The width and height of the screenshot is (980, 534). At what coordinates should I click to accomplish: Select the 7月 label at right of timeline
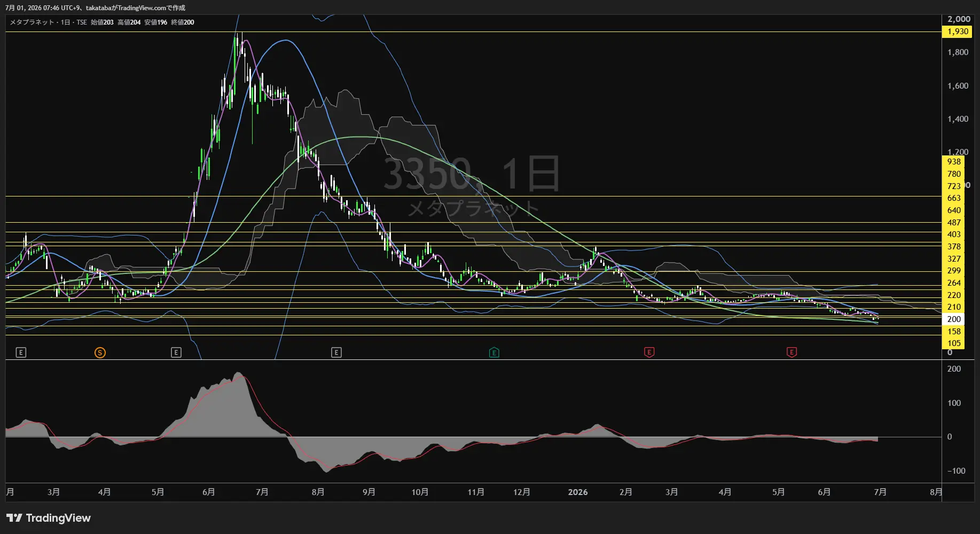[x=880, y=492]
